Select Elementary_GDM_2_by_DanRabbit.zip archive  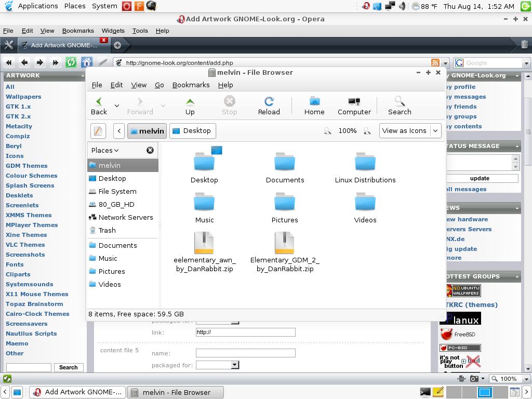285,252
